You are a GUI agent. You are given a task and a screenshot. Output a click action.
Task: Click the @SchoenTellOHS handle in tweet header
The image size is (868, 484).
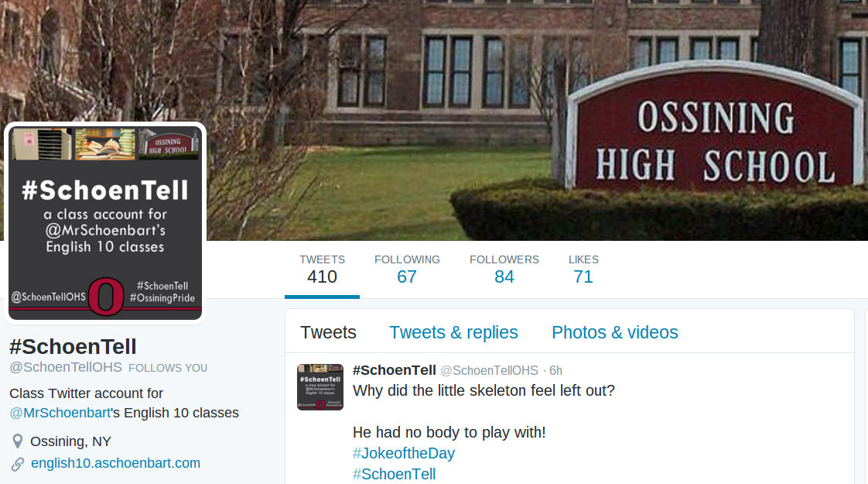coord(490,370)
